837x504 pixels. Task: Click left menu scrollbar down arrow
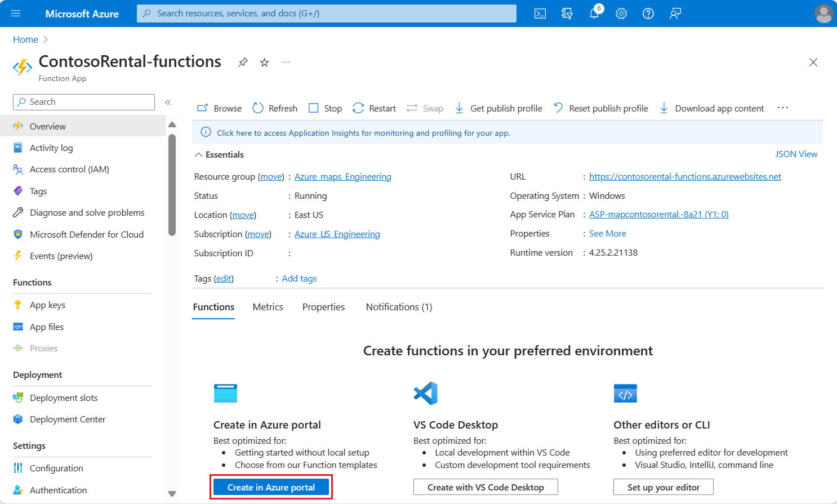click(172, 494)
